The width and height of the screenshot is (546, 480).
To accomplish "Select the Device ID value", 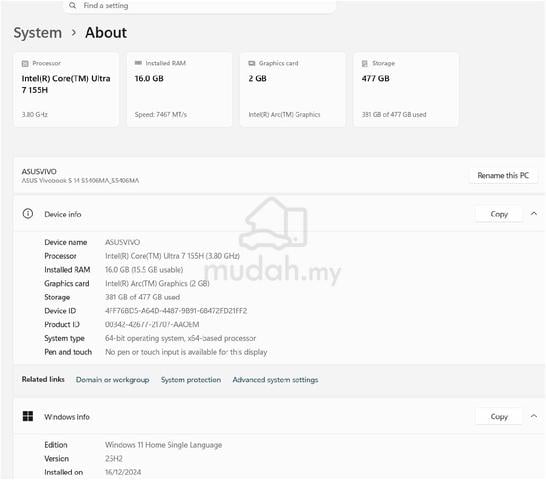I will point(176,311).
